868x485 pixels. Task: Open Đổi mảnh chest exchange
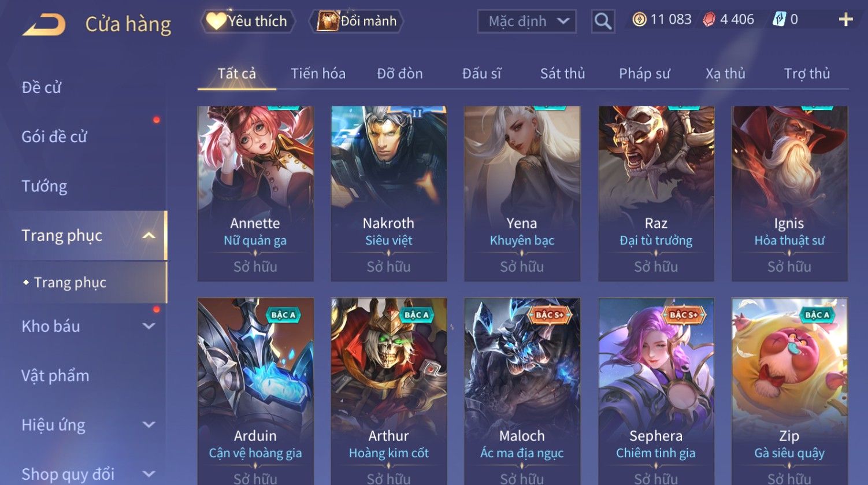click(x=357, y=21)
